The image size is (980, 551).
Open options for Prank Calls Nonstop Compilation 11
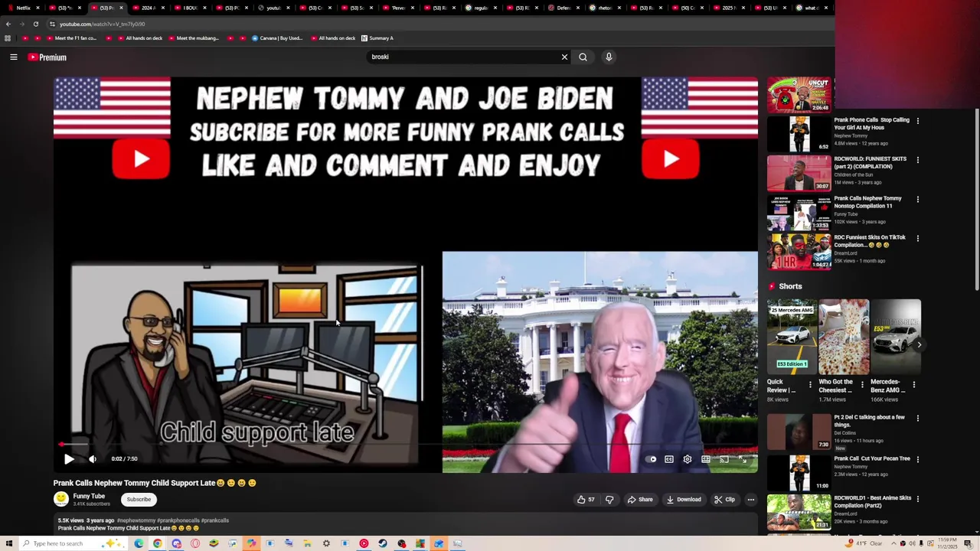coord(917,199)
